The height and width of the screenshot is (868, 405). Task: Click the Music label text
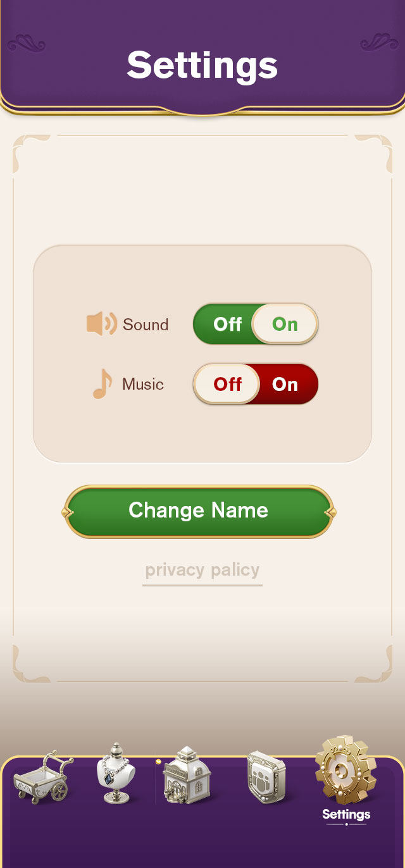(143, 384)
